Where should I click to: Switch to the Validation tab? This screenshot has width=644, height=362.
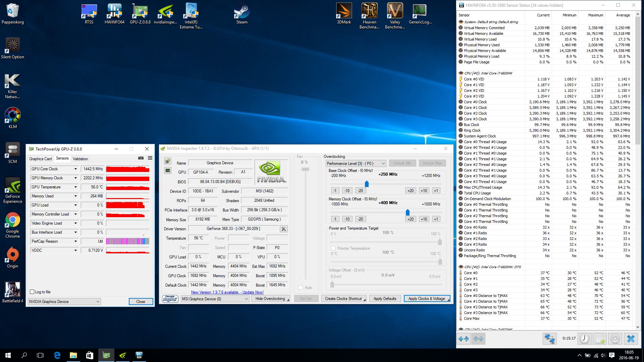(x=80, y=159)
